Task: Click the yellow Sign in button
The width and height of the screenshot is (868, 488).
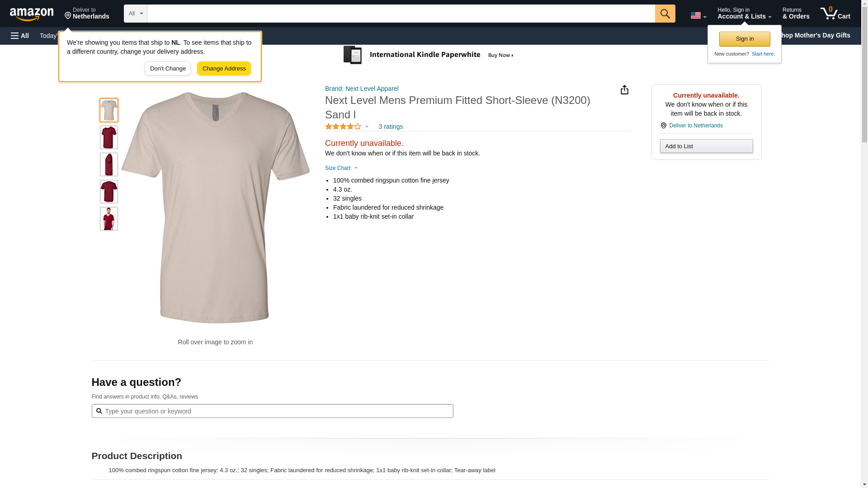Action: (x=745, y=39)
